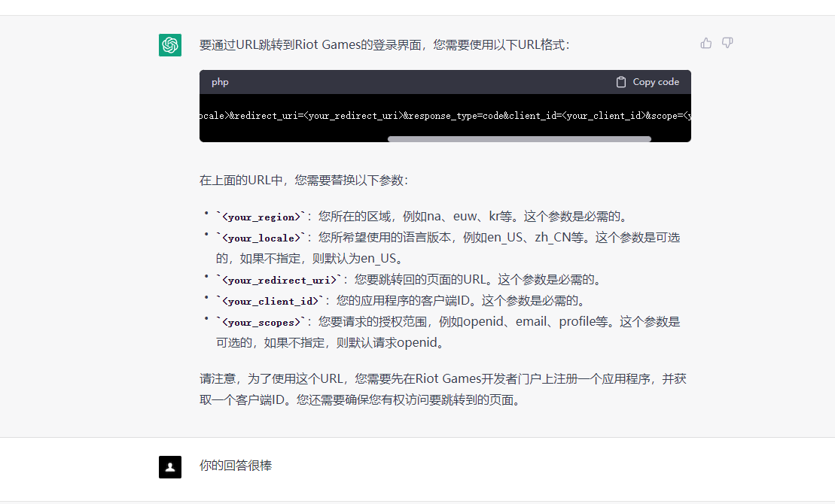The height and width of the screenshot is (504, 835).
Task: Click the intro sentence mentioning Riot Games登录界面
Action: (385, 44)
